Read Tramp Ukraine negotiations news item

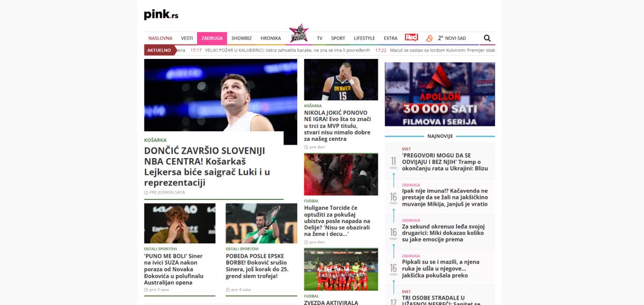(445, 161)
